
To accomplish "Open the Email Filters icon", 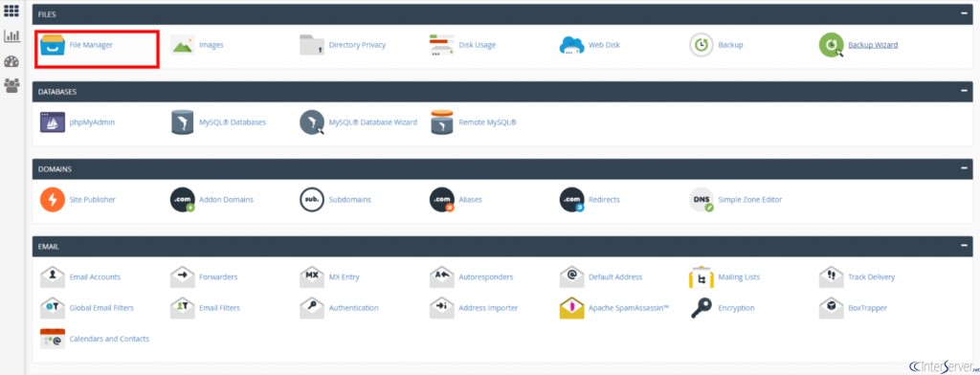I will 183,308.
